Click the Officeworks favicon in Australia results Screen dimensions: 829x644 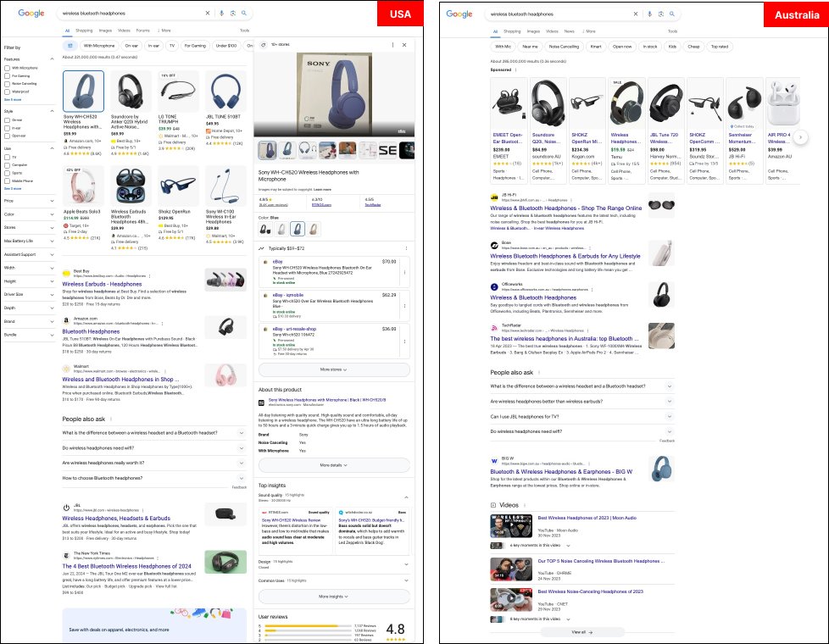494,286
